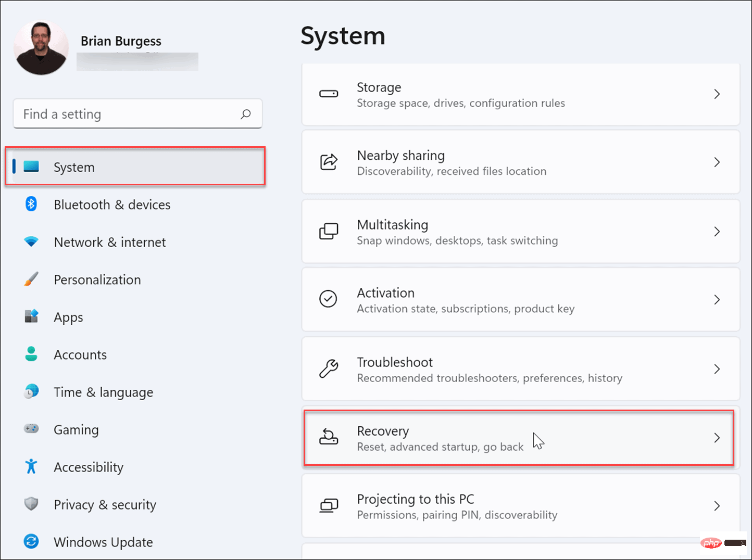This screenshot has height=560, width=752.
Task: Click the Apps icon in sidebar
Action: (31, 316)
